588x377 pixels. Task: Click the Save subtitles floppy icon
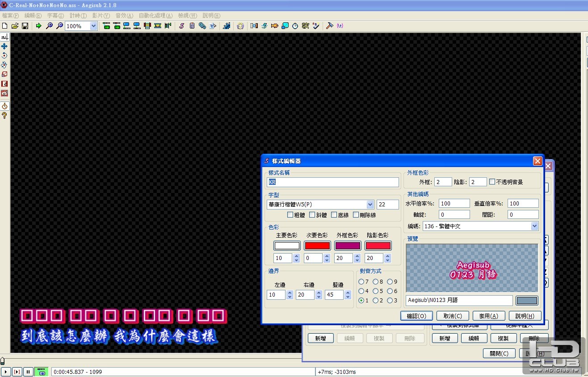coord(25,26)
